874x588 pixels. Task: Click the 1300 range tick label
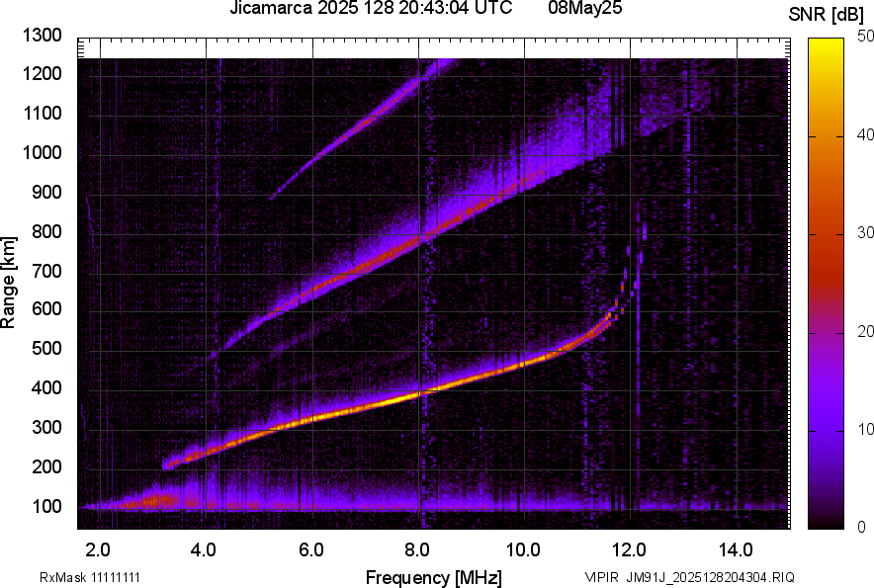pos(42,36)
